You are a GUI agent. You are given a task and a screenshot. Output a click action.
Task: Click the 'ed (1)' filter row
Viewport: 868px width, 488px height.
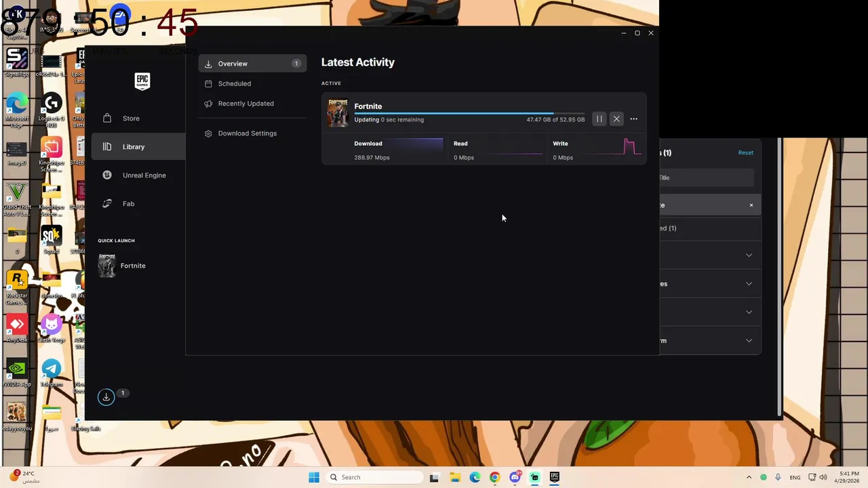tap(709, 228)
